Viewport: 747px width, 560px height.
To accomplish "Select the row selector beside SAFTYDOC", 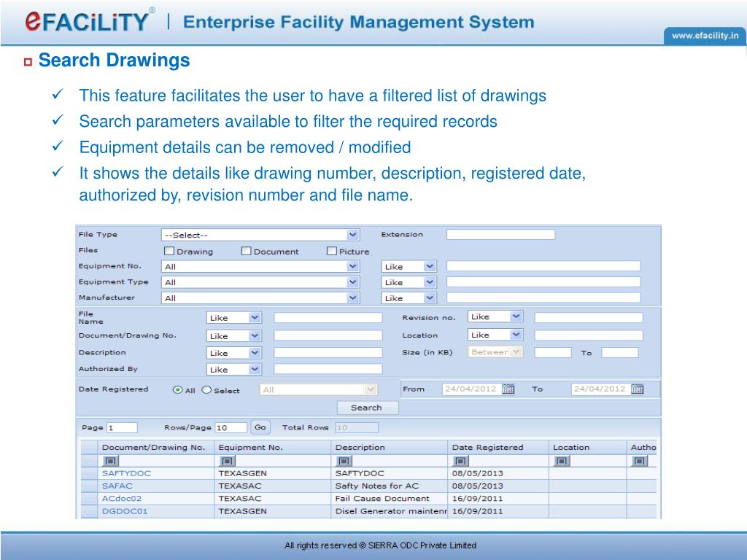I will [89, 473].
